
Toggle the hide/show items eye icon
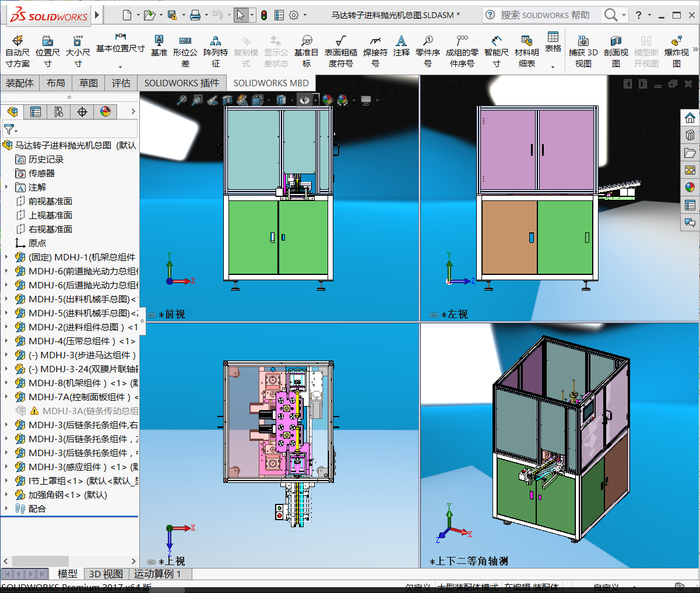click(304, 100)
